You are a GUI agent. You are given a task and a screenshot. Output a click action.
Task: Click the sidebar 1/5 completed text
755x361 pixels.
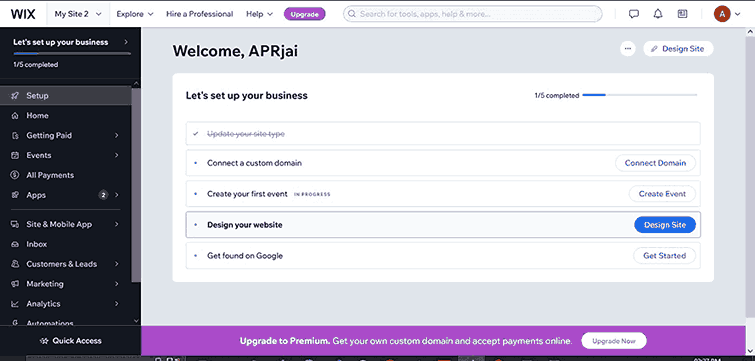coord(36,64)
